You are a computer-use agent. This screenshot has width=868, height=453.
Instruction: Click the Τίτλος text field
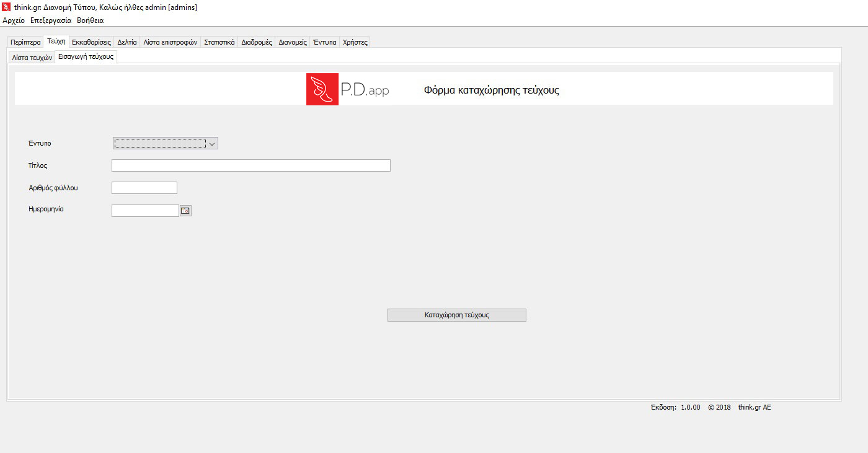250,165
